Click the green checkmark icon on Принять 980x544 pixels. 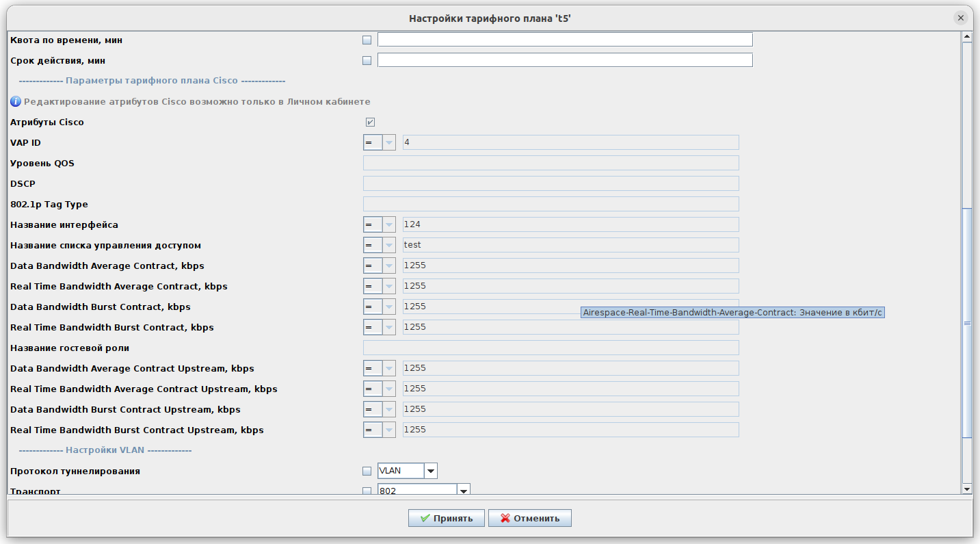pyautogui.click(x=425, y=518)
